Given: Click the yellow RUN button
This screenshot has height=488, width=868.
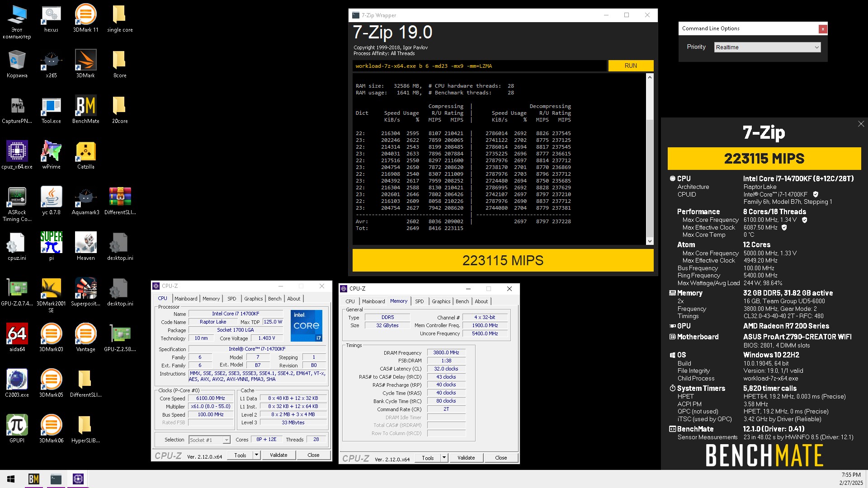Looking at the screenshot, I should pyautogui.click(x=631, y=66).
